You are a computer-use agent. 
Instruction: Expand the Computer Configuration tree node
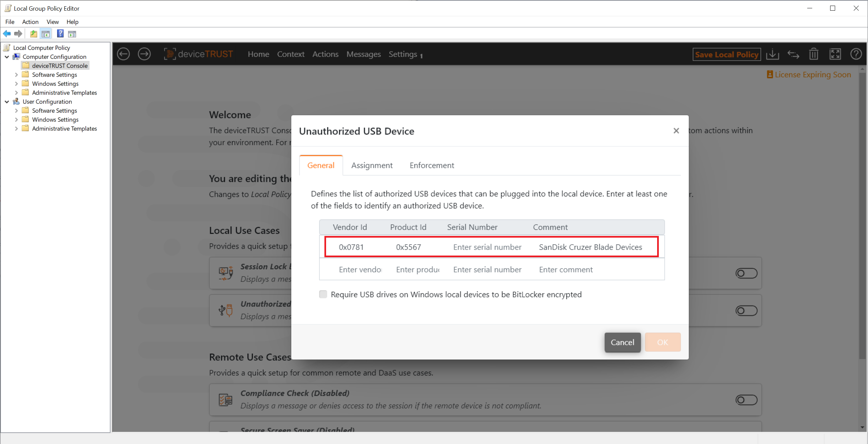click(x=7, y=56)
